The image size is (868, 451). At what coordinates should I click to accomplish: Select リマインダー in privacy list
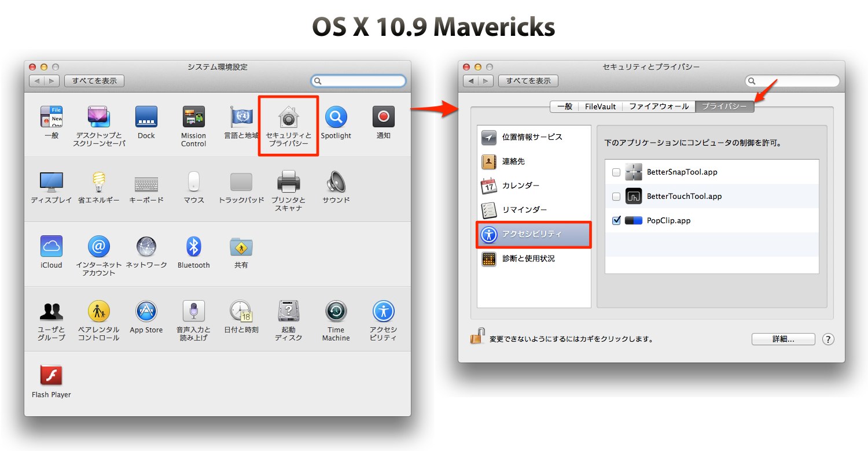point(534,210)
